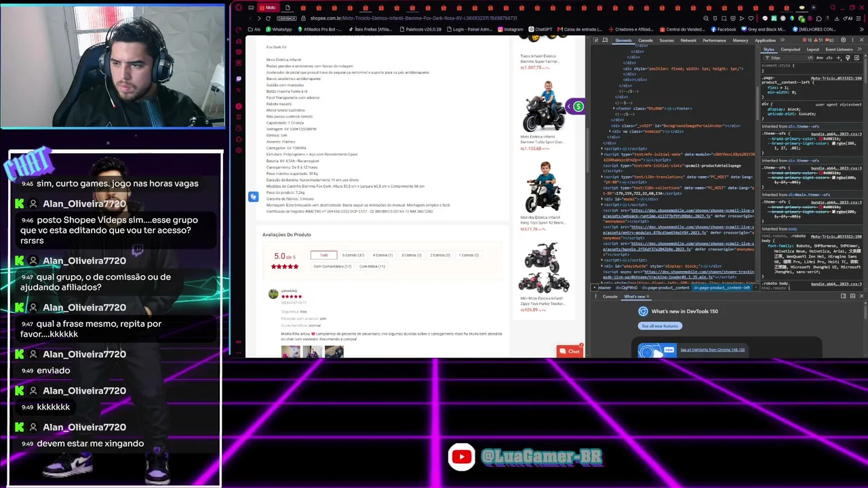Show more style pane tabs via chevron

click(861, 49)
